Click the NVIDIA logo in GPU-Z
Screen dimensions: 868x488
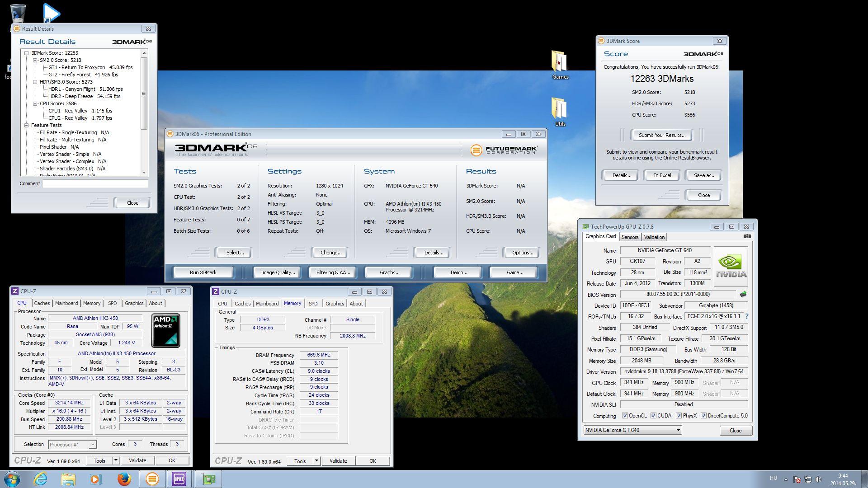(731, 266)
